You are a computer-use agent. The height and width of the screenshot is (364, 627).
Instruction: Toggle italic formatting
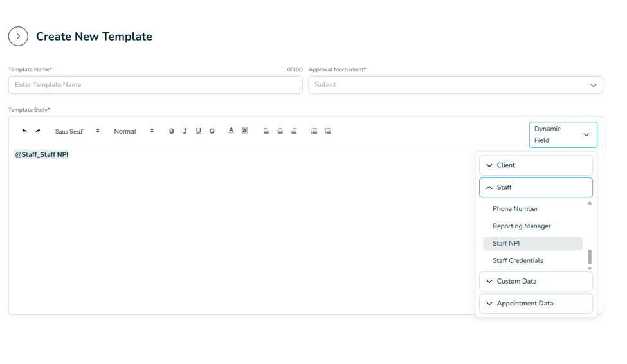185,131
